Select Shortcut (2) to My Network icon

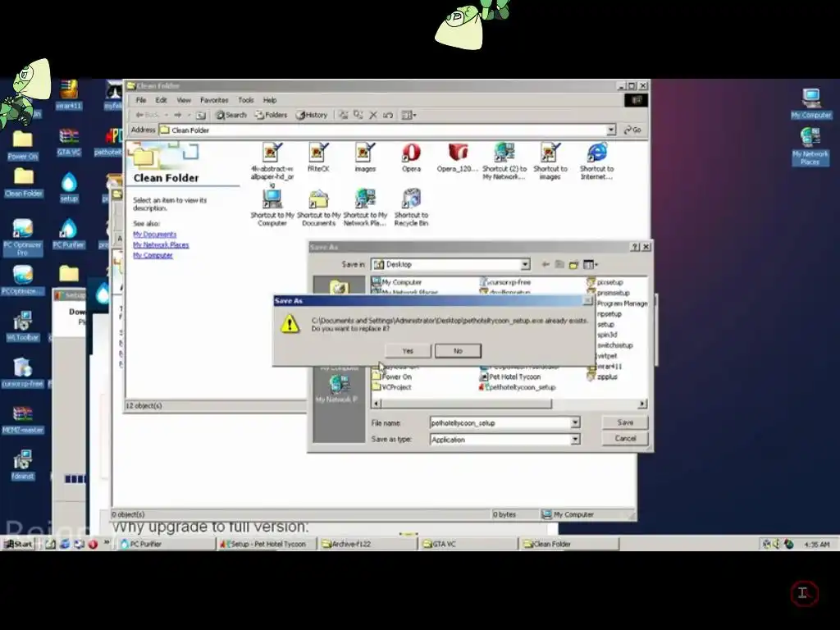[504, 162]
